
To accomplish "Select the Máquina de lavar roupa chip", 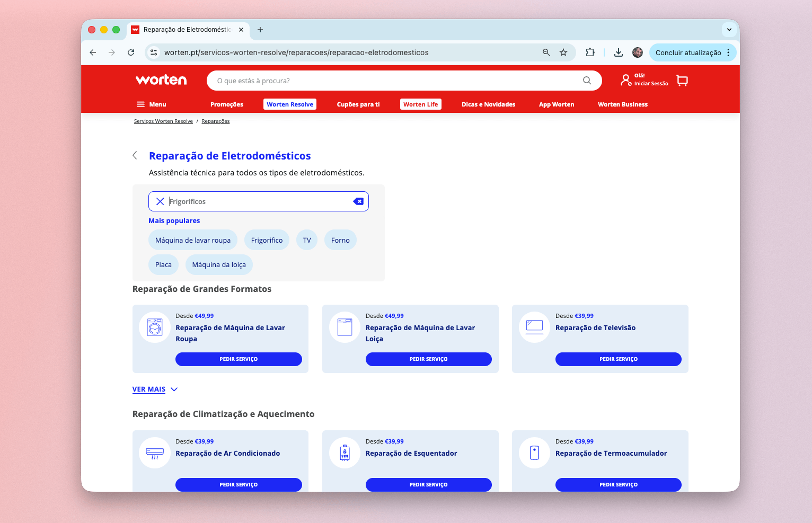I will pyautogui.click(x=193, y=240).
